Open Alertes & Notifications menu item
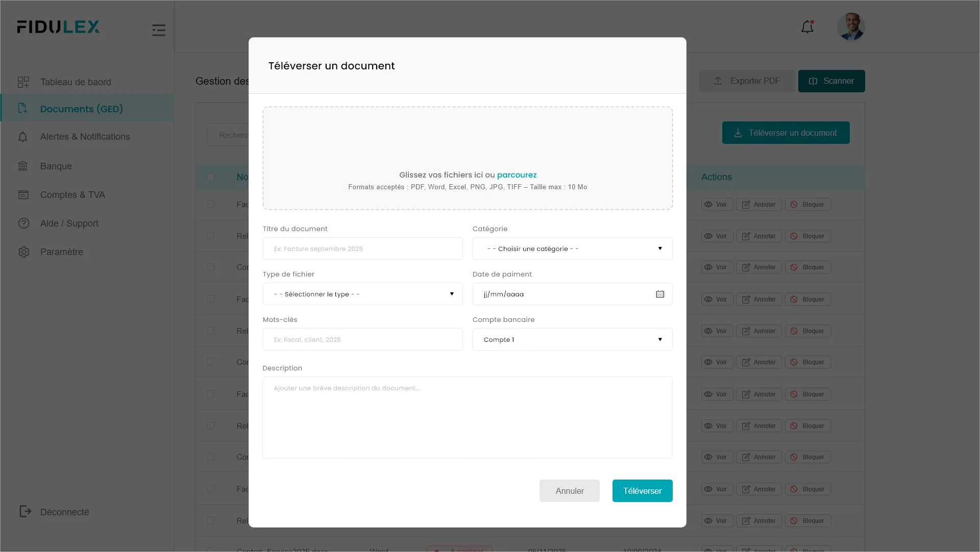This screenshot has width=980, height=552. (x=85, y=137)
